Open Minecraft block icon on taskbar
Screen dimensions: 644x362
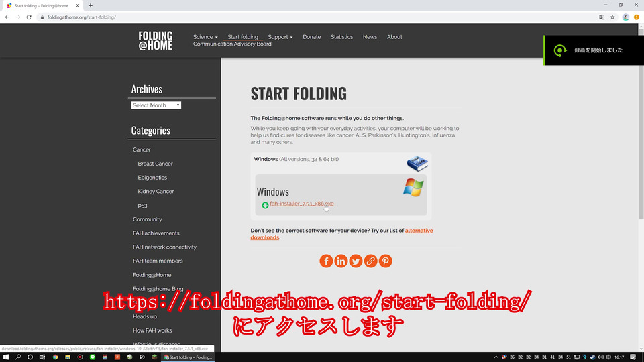(x=154, y=357)
